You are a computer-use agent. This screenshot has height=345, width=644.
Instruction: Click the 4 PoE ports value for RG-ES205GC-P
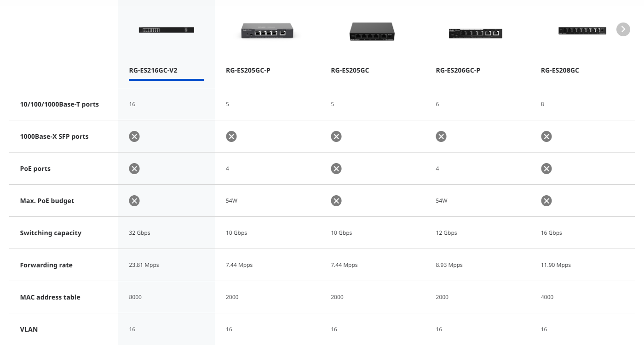[x=227, y=169]
